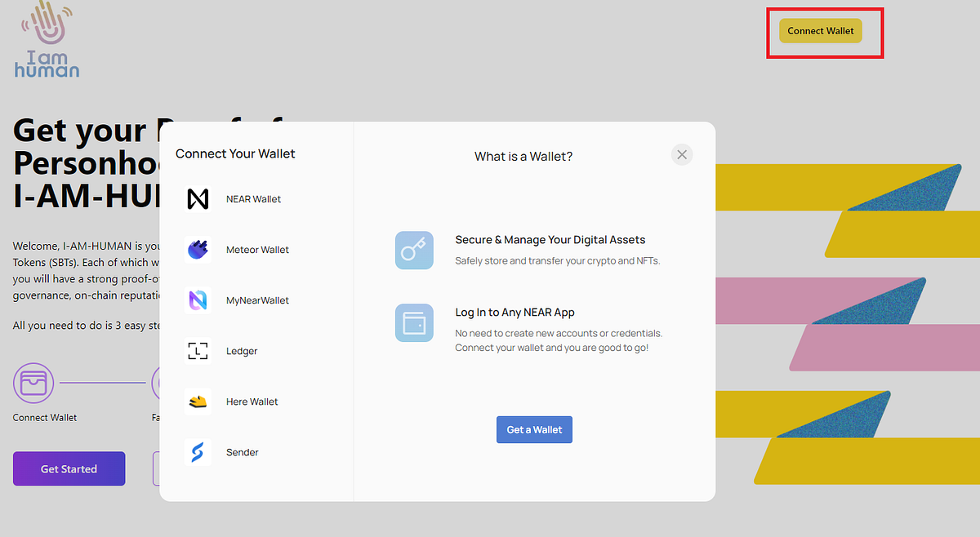
Task: Click the wallet icon beside Log In
Action: click(x=414, y=322)
